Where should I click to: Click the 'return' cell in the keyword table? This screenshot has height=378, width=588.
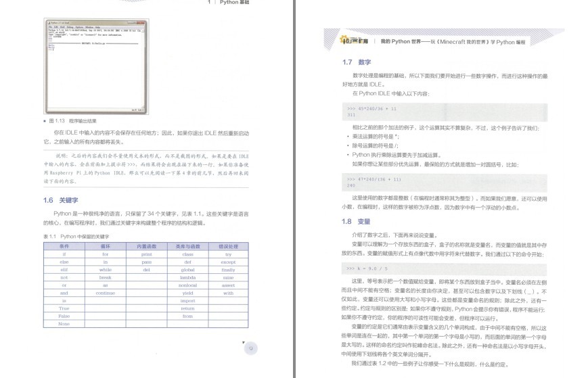(x=188, y=308)
